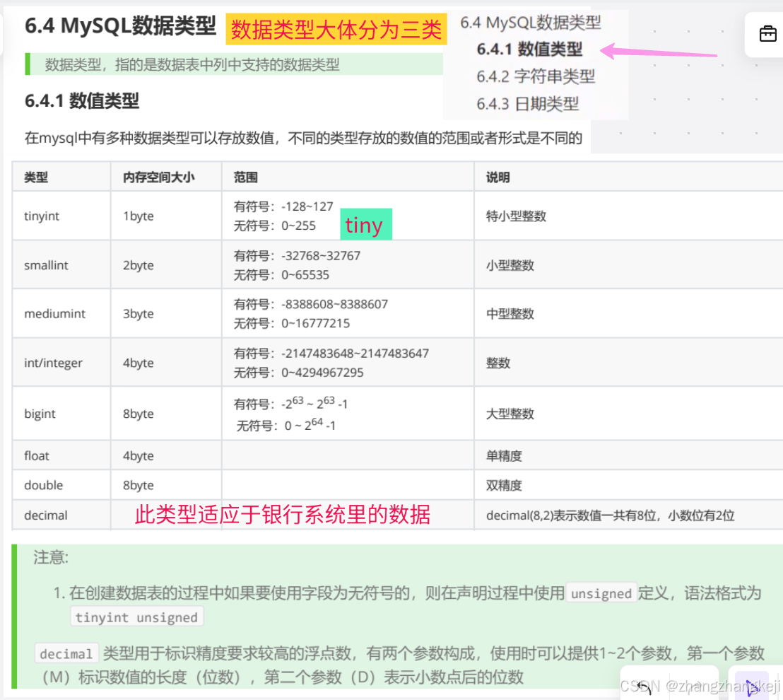Image resolution: width=783 pixels, height=700 pixels.
Task: Select the green tiny annotation label
Action: coord(366,224)
